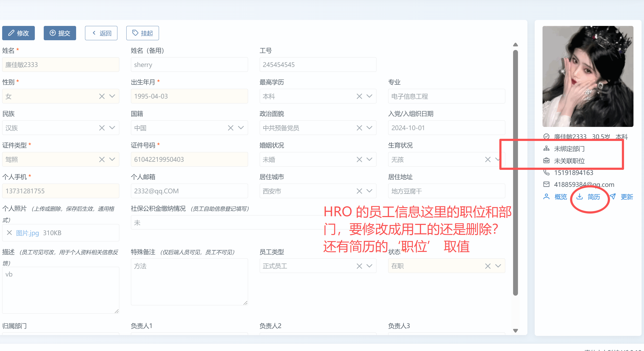This screenshot has width=644, height=351.
Task: Clear the 居住城市 西安市 X icon
Action: pos(359,191)
